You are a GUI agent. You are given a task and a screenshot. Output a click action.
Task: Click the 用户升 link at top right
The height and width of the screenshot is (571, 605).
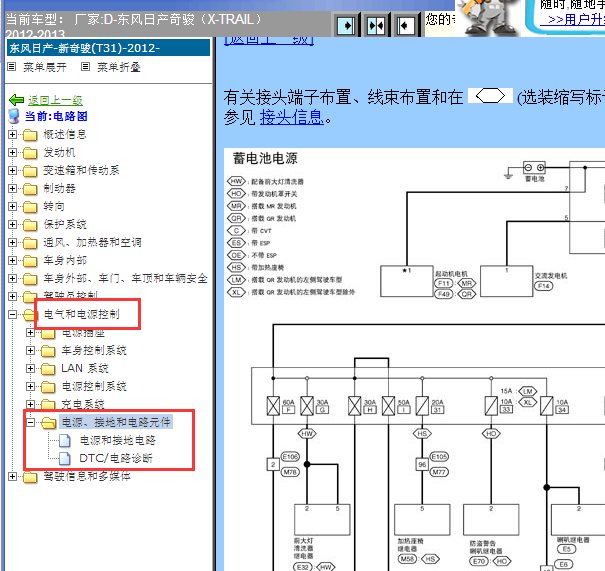575,19
